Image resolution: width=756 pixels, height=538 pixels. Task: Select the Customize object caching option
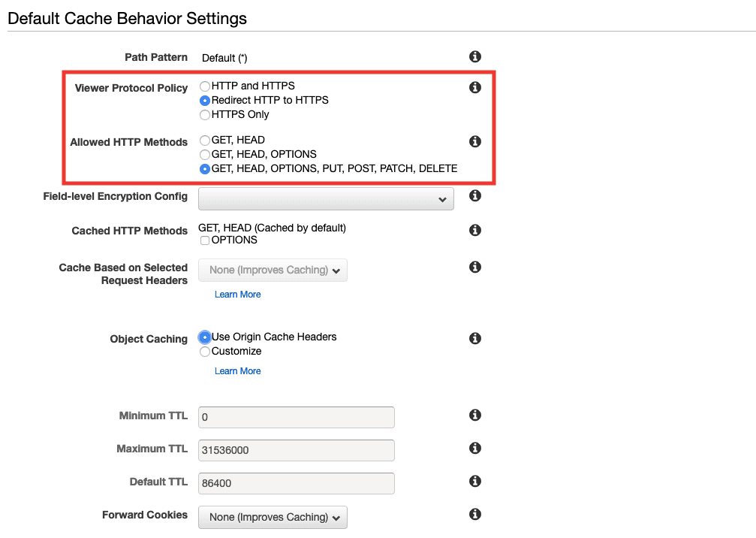pyautogui.click(x=205, y=352)
